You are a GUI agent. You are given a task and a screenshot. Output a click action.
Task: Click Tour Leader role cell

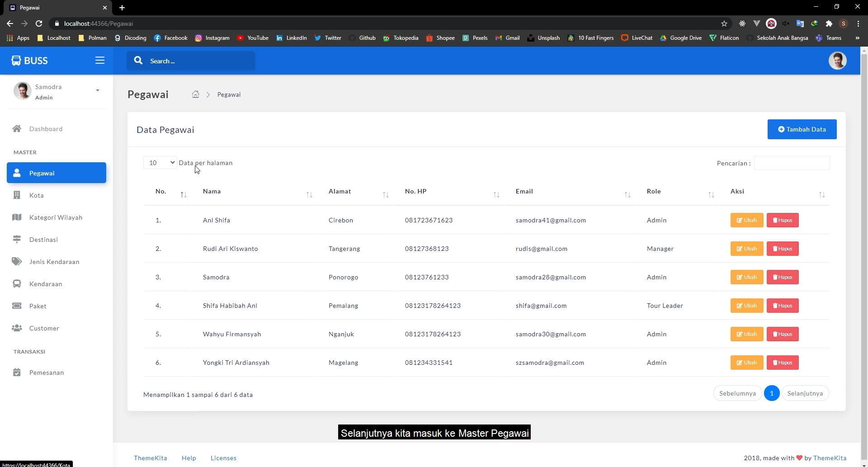[665, 306]
